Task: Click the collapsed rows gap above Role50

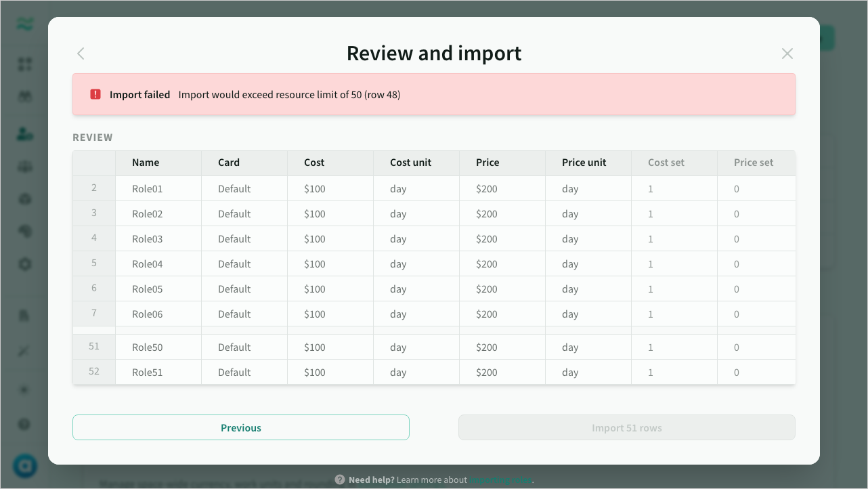Action: click(433, 331)
